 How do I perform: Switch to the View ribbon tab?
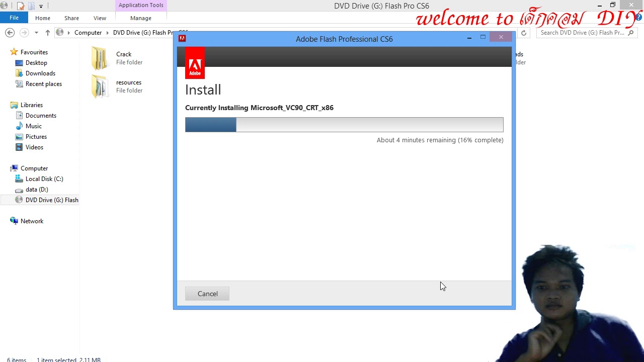(x=100, y=18)
